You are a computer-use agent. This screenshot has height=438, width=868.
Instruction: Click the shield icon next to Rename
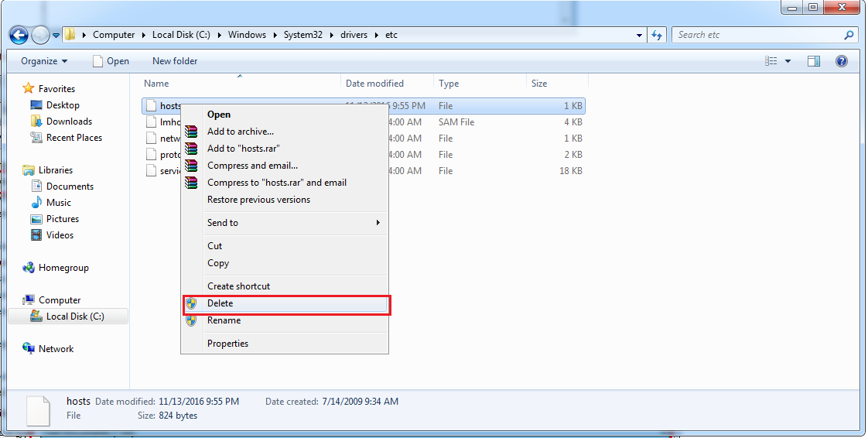pos(191,320)
